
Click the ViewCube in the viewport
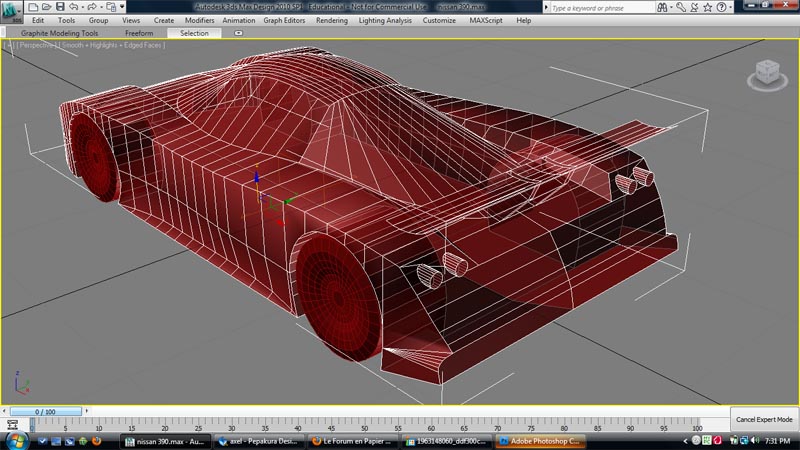click(x=766, y=72)
